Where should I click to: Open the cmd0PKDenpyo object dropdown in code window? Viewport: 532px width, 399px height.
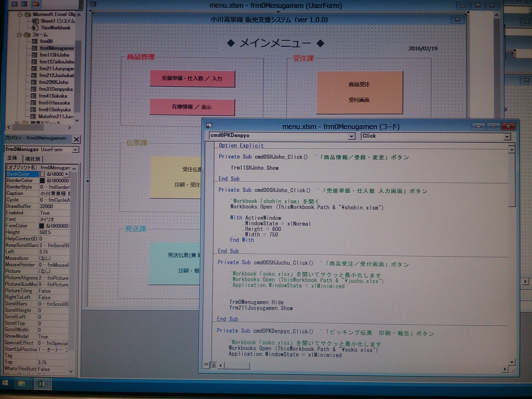click(351, 136)
